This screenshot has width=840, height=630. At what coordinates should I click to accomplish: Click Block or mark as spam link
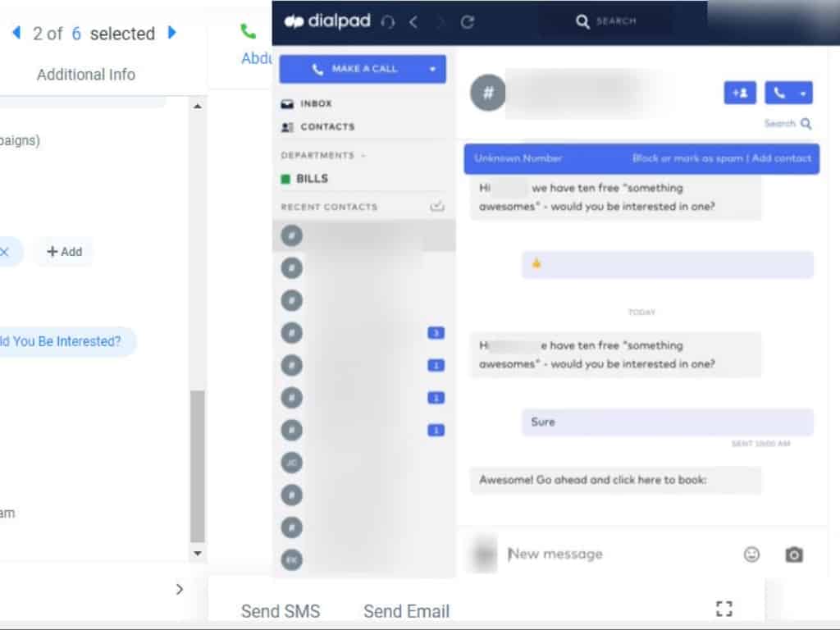687,158
